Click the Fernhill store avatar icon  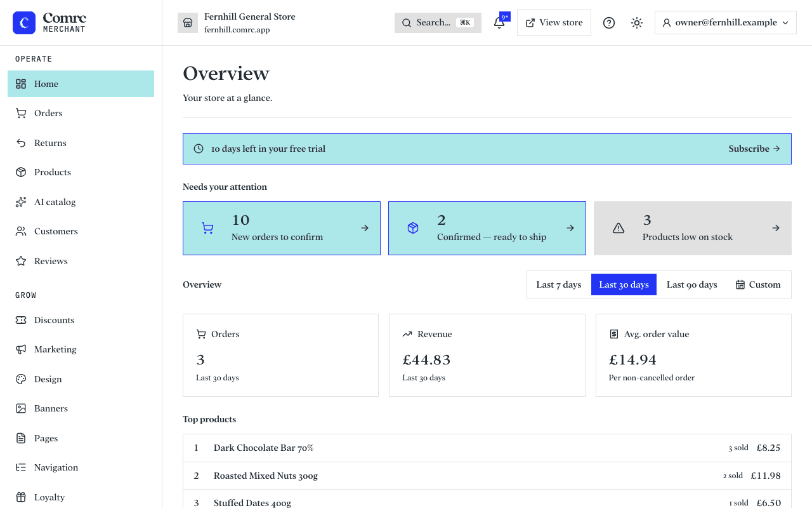coord(188,23)
